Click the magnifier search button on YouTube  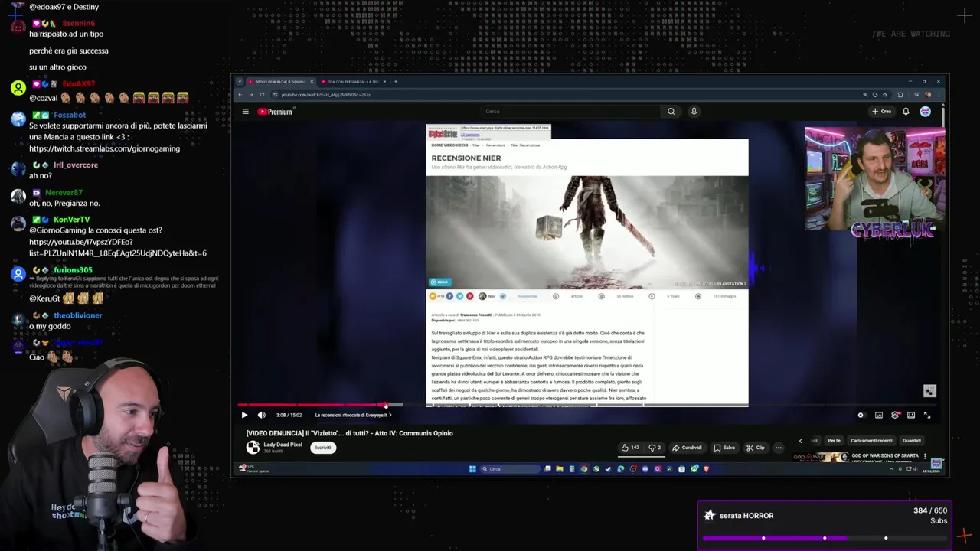point(671,112)
